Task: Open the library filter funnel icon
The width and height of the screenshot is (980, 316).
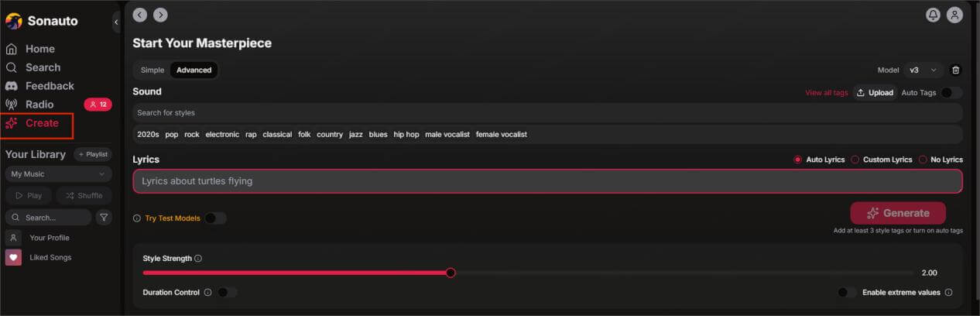Action: 104,218
